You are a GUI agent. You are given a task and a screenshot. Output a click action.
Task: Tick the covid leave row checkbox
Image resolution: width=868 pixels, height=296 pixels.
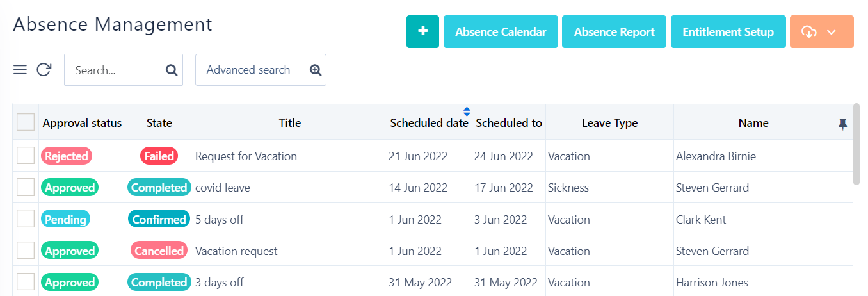click(26, 188)
